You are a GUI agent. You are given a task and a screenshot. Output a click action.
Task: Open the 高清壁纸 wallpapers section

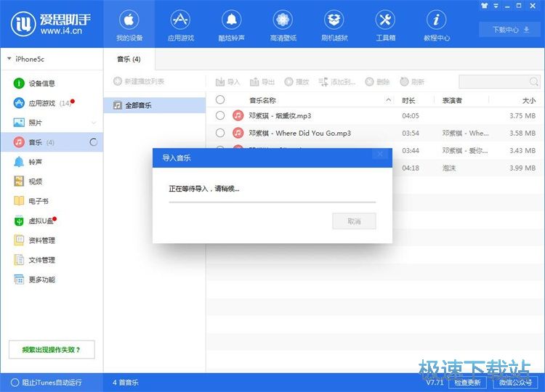[x=283, y=25]
